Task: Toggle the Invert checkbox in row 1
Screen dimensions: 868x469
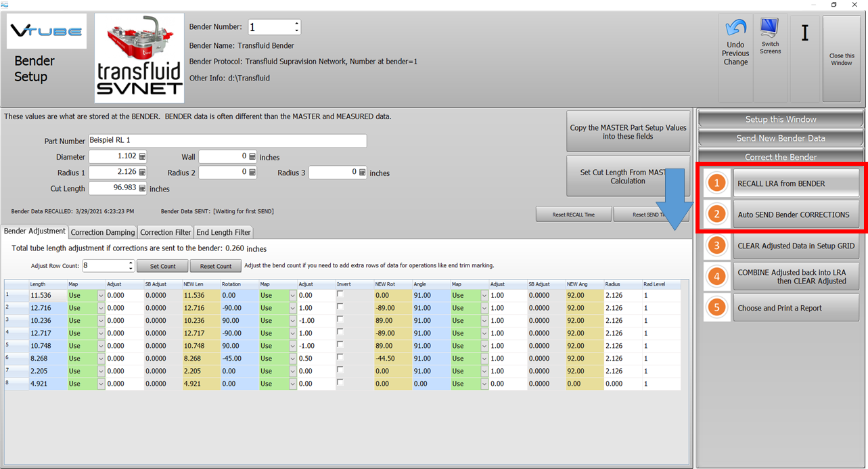Action: (x=340, y=295)
